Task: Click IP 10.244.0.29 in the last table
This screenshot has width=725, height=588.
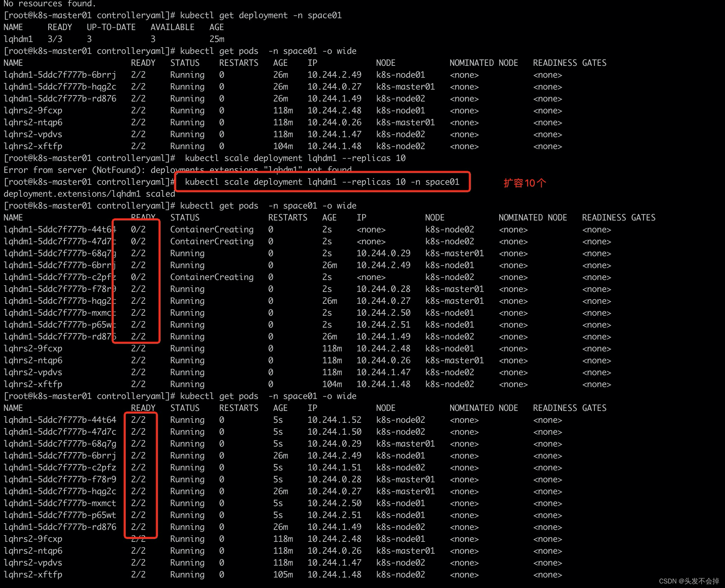Action: (334, 443)
